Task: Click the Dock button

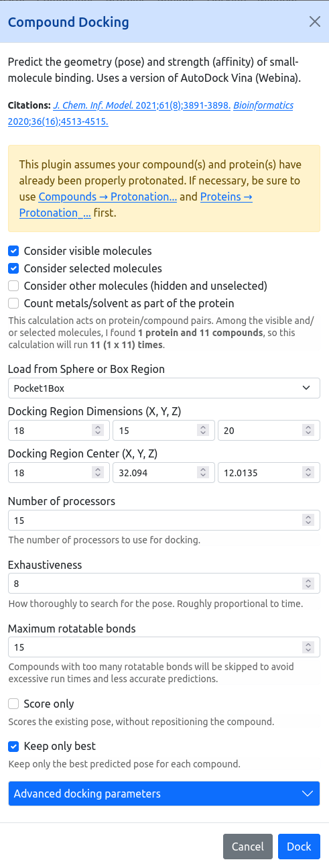Action: (299, 847)
